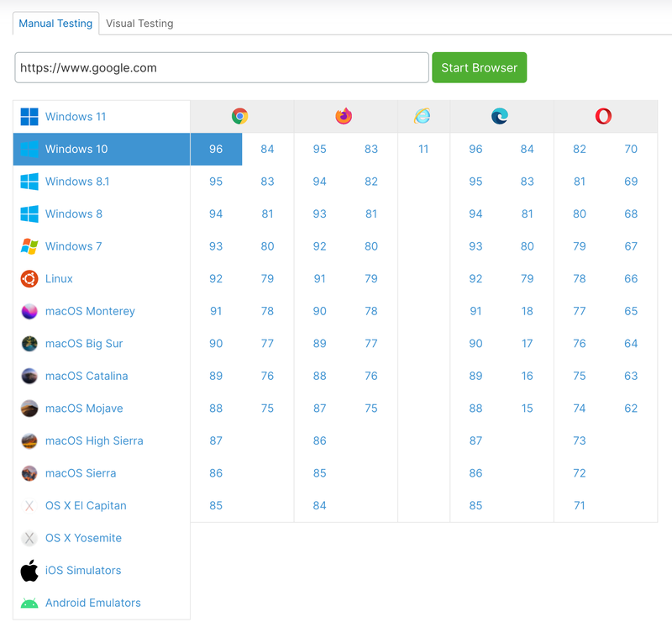672x638 pixels.
Task: Pick Chrome version 79
Action: pyautogui.click(x=267, y=279)
